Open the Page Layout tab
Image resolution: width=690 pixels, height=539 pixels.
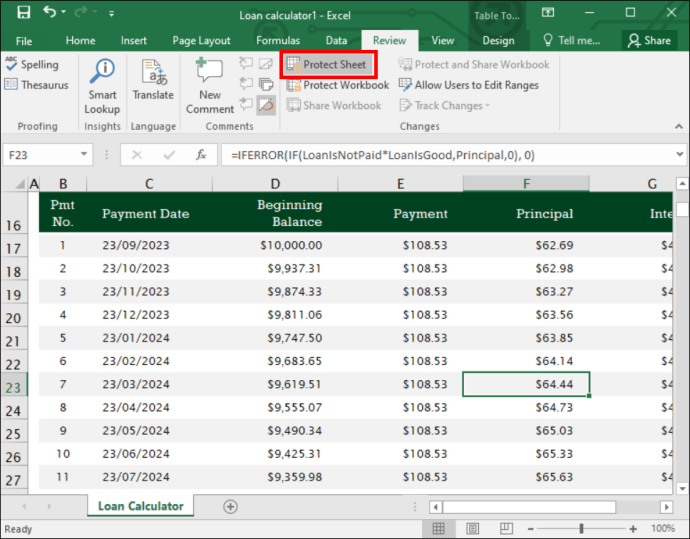tap(201, 40)
